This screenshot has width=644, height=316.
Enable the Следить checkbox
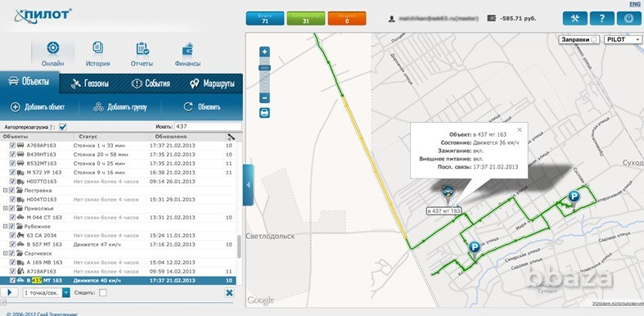pyautogui.click(x=102, y=292)
